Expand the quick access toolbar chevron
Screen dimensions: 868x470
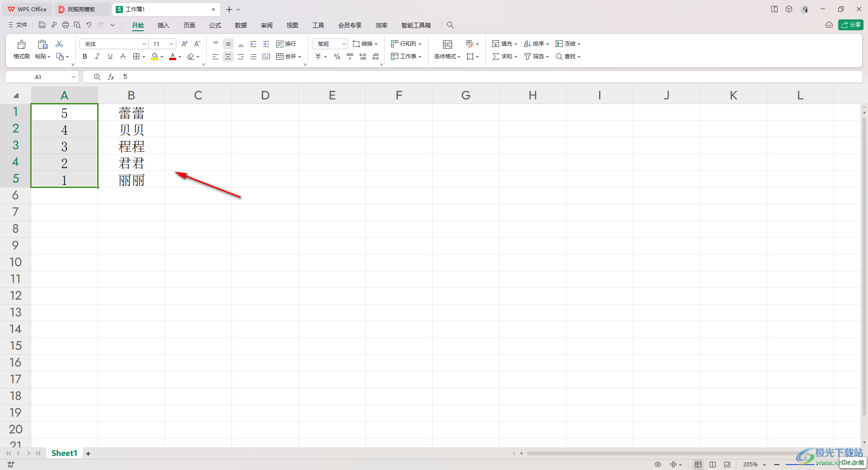click(x=113, y=25)
